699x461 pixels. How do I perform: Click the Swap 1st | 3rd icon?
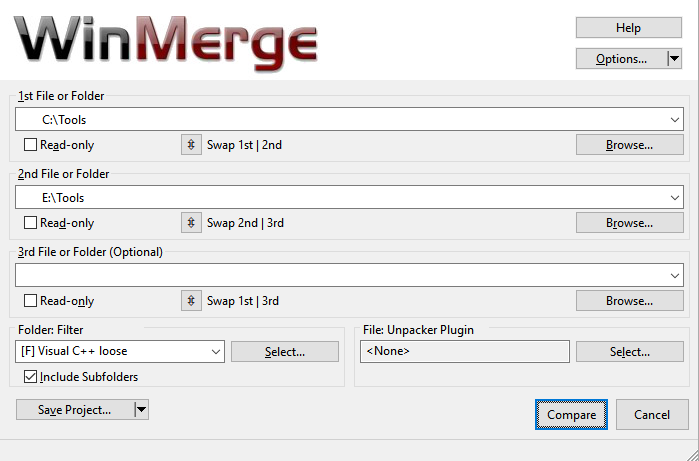pyautogui.click(x=191, y=301)
